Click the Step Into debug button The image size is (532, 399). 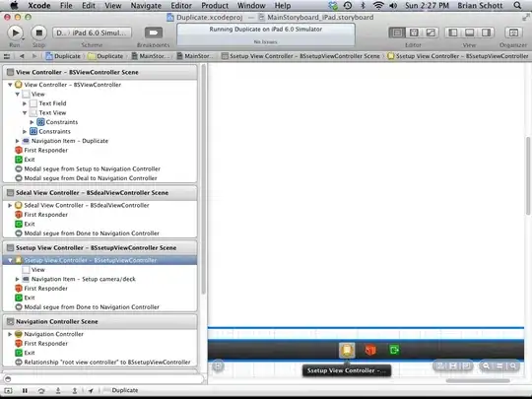coord(58,390)
